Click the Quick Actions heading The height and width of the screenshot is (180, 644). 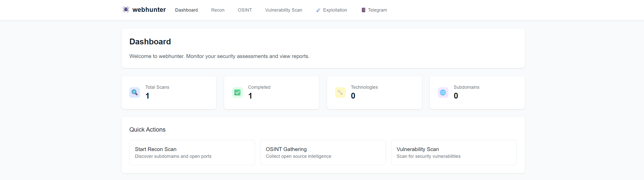pyautogui.click(x=147, y=130)
